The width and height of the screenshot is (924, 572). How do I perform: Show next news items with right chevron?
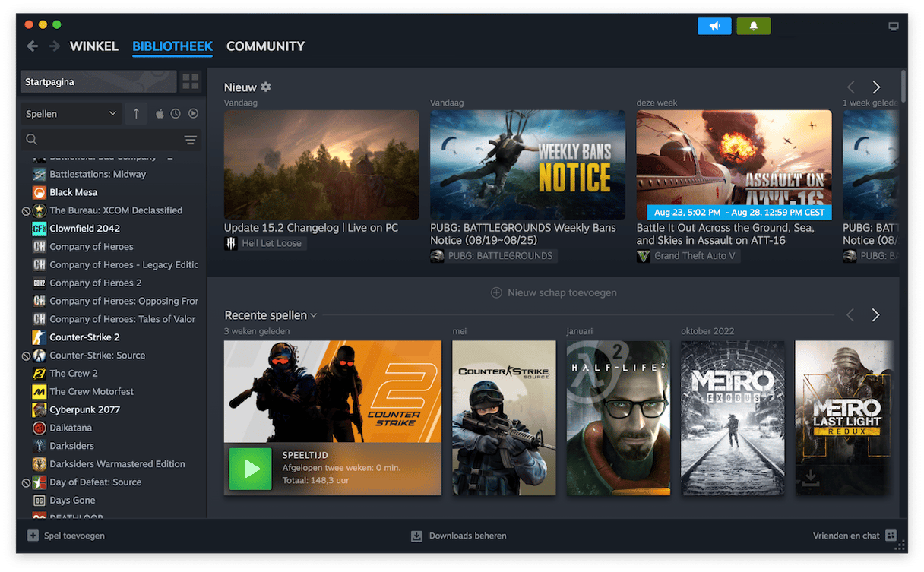(x=876, y=87)
